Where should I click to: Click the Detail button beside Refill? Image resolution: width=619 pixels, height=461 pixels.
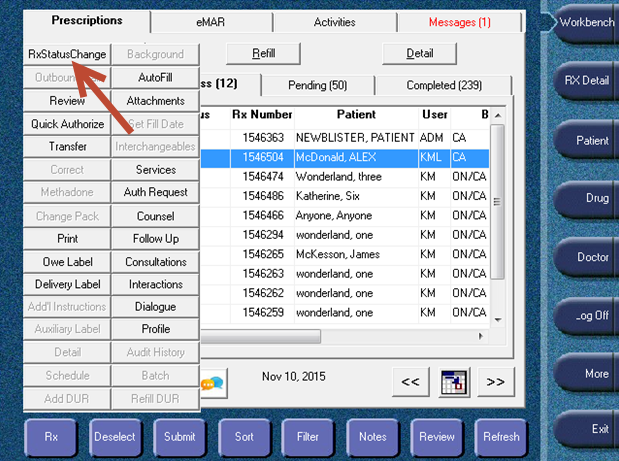[420, 53]
